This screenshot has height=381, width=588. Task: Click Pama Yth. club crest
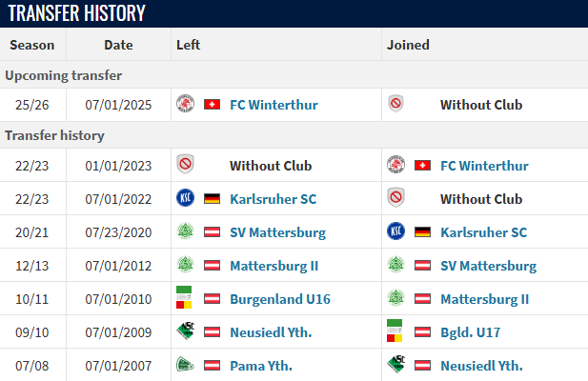pyautogui.click(x=185, y=365)
